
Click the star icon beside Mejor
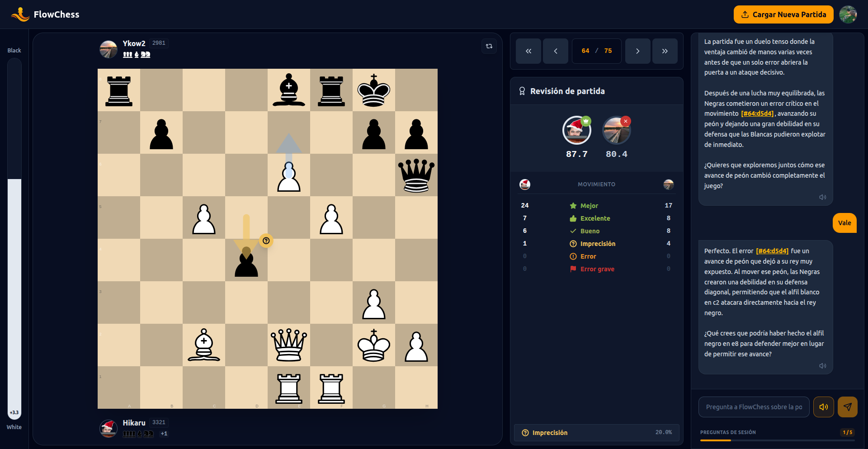(x=572, y=205)
